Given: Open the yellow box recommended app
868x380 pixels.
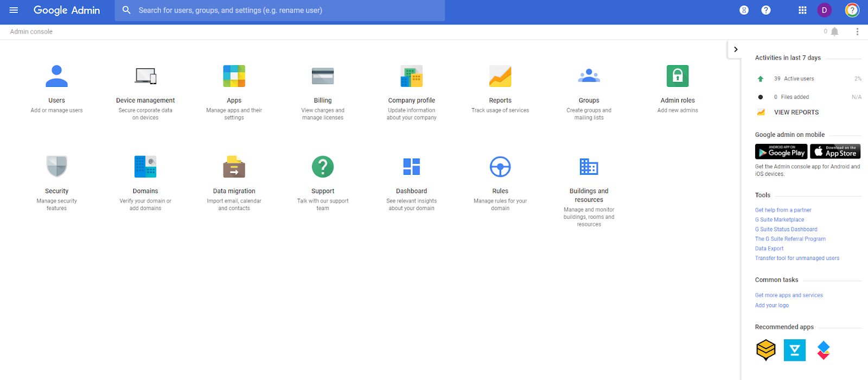Looking at the screenshot, I should pyautogui.click(x=766, y=350).
